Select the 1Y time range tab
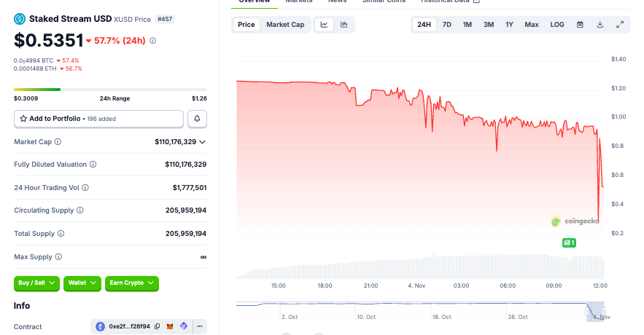Viewport: 644px width, 335px height. click(x=509, y=25)
